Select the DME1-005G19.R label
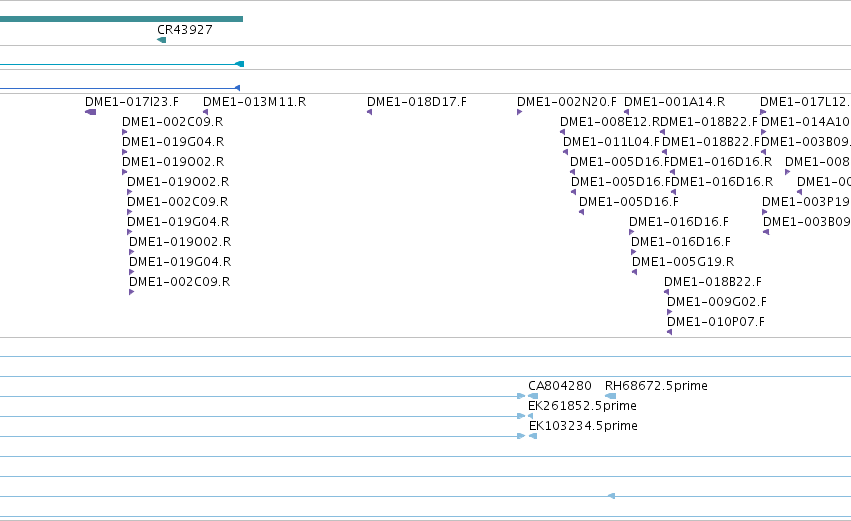 point(683,262)
